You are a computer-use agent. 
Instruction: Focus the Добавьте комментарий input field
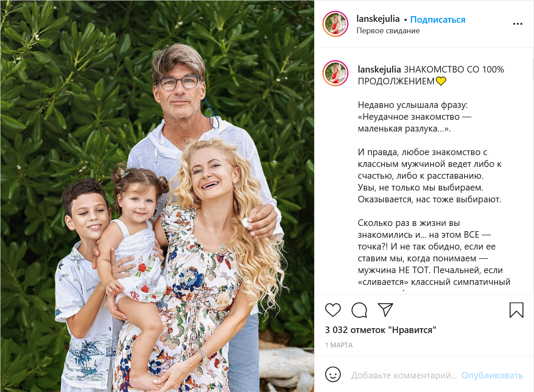coord(404,375)
